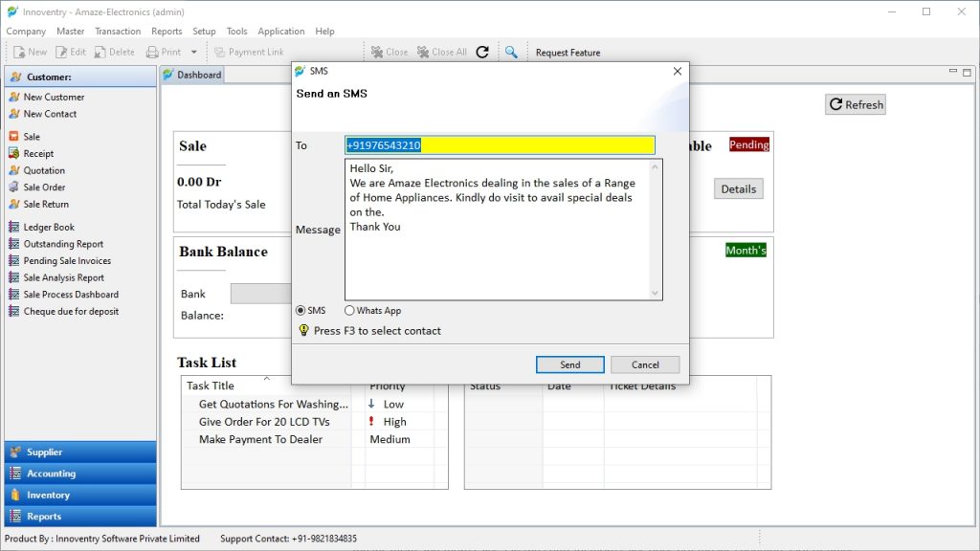This screenshot has width=980, height=551.
Task: Open New Customer from sidebar
Action: point(54,97)
